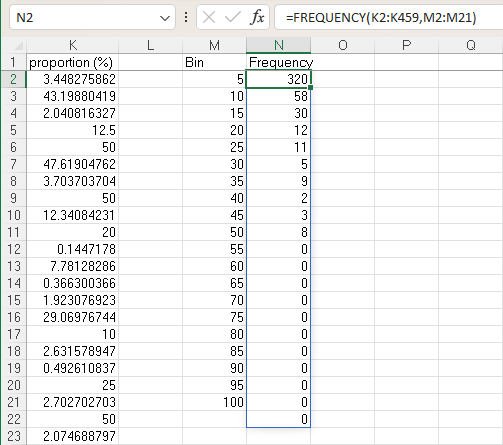Select row 2 header
The width and height of the screenshot is (503, 445).
coord(13,79)
